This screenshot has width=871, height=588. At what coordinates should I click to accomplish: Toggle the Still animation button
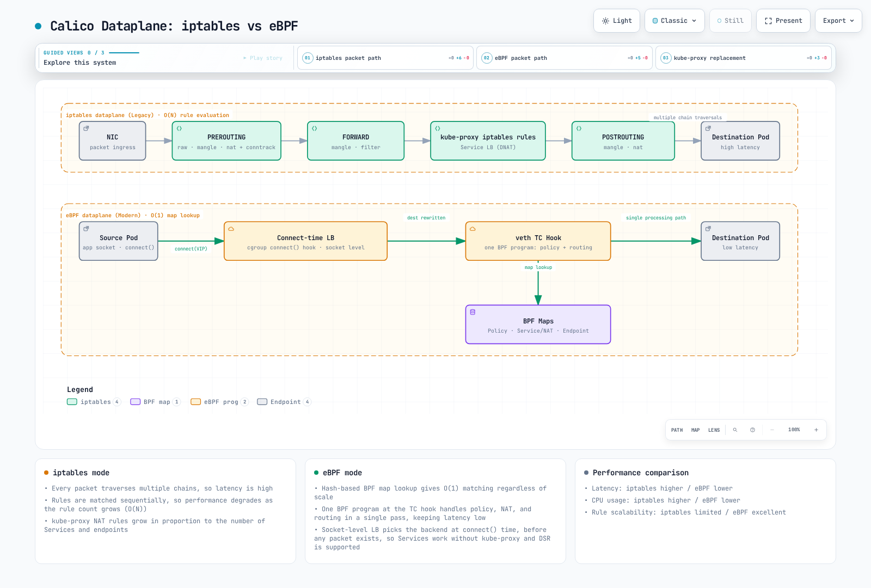point(730,21)
